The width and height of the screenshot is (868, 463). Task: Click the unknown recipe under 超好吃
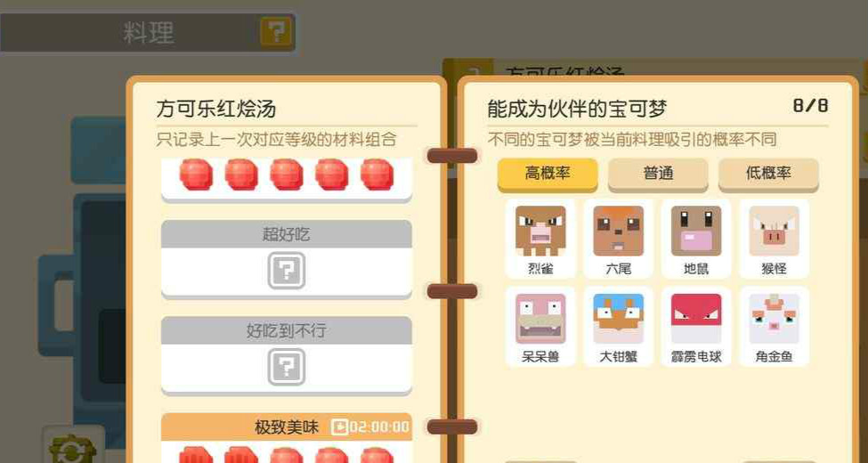click(x=286, y=271)
